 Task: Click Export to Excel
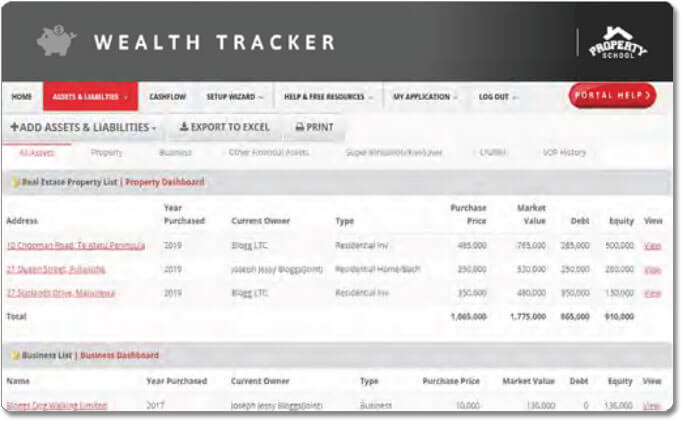[225, 127]
